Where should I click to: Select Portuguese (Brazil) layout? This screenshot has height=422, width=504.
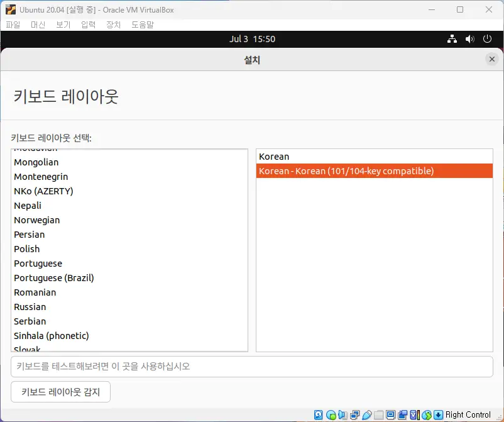[x=129, y=278]
